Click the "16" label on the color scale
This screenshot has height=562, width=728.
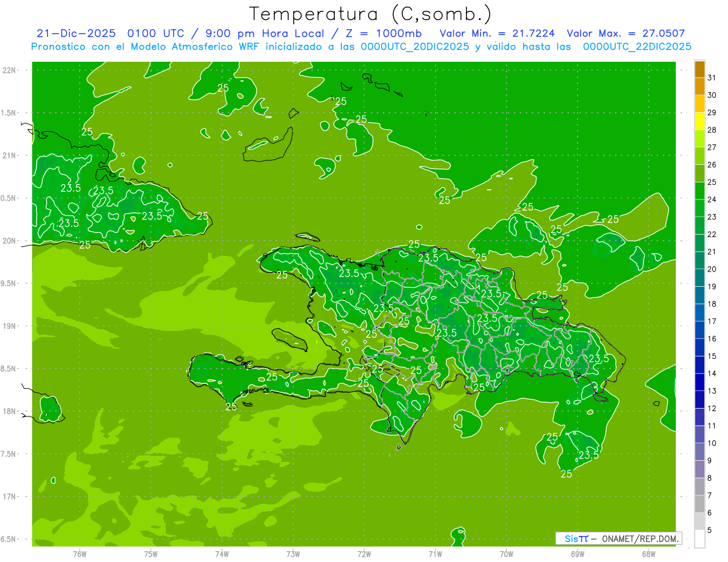pos(712,338)
